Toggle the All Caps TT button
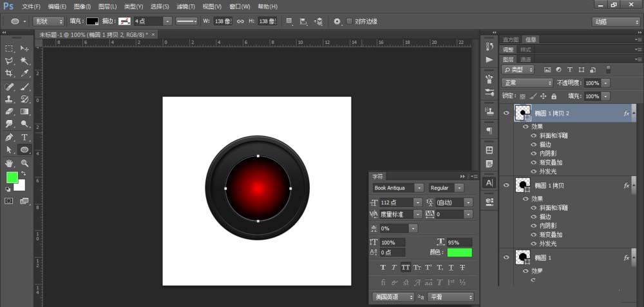644x307 pixels. tap(406, 268)
